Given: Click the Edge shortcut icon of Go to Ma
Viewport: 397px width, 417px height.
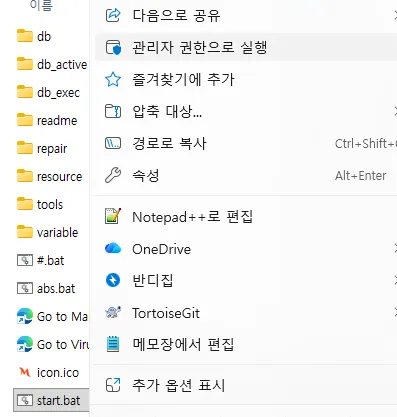Looking at the screenshot, I should coord(25,316).
